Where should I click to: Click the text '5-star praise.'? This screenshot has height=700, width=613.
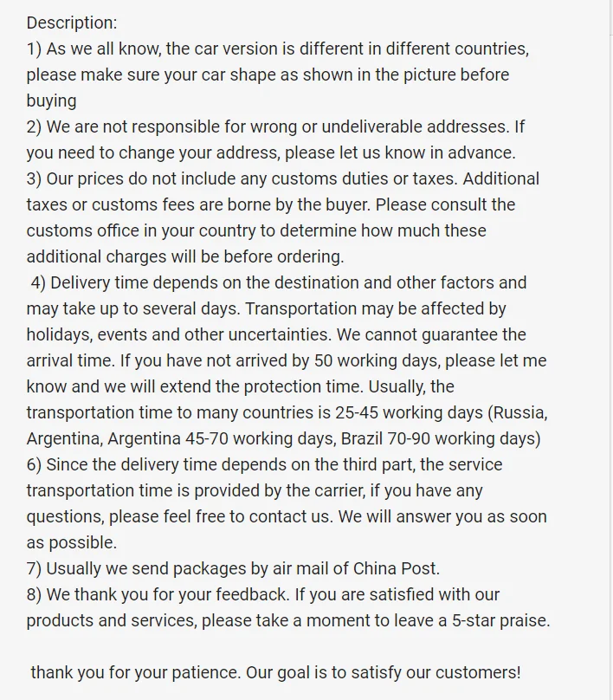(501, 620)
